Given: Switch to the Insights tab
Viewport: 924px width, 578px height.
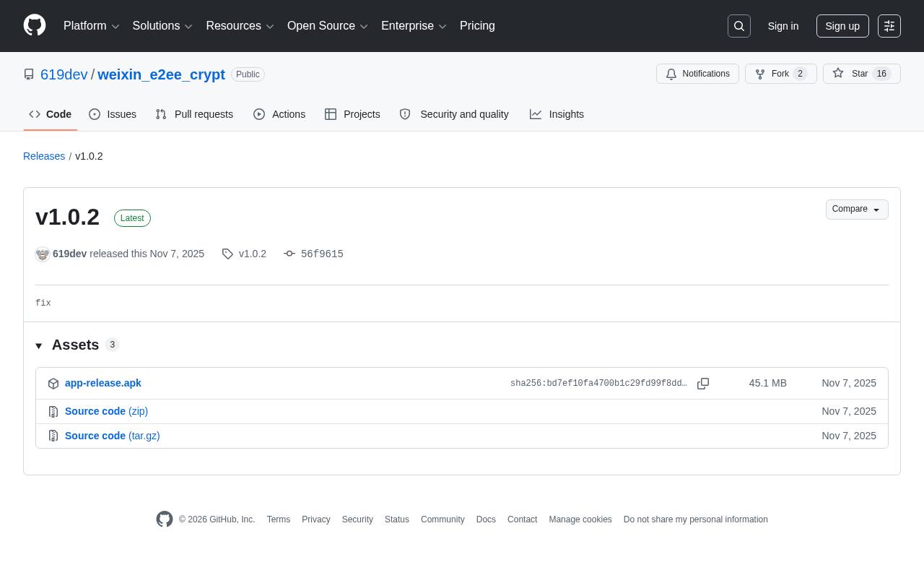Looking at the screenshot, I should click(x=557, y=114).
